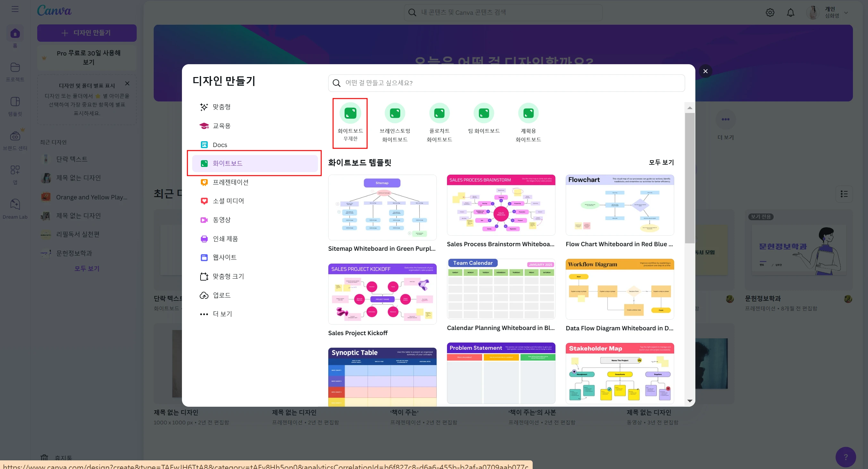Open trash 휴지통 icon
This screenshot has height=469, width=868.
44,457
